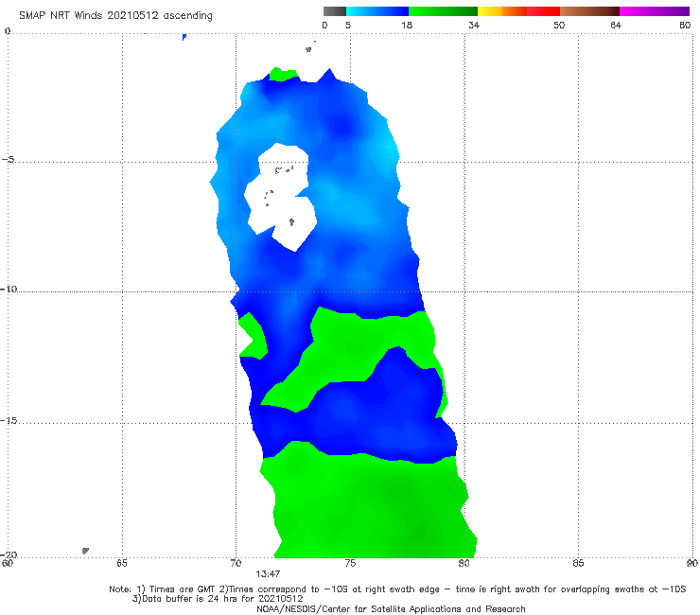Click the gray segment of the wind color bar
Viewport: 700px width, 615px height.
(x=334, y=11)
